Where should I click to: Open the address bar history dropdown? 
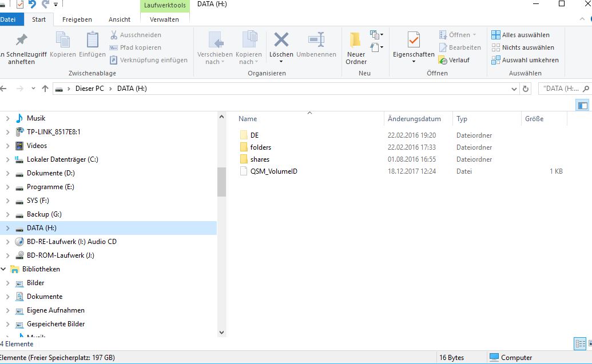pos(514,89)
